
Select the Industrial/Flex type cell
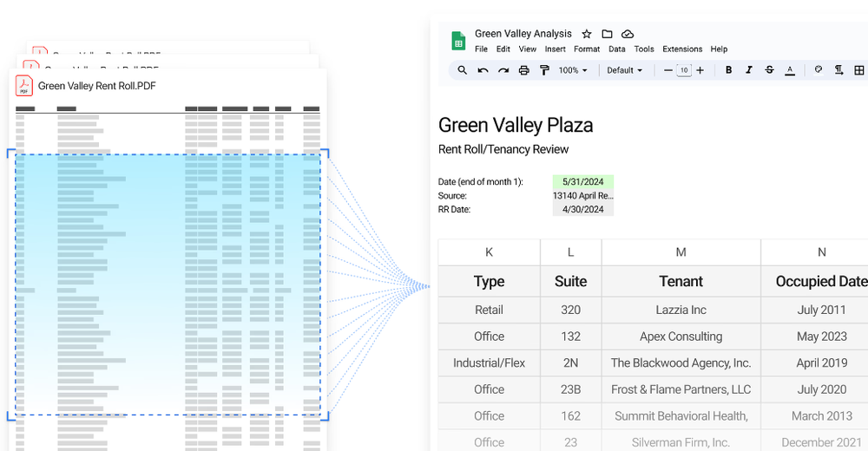489,363
